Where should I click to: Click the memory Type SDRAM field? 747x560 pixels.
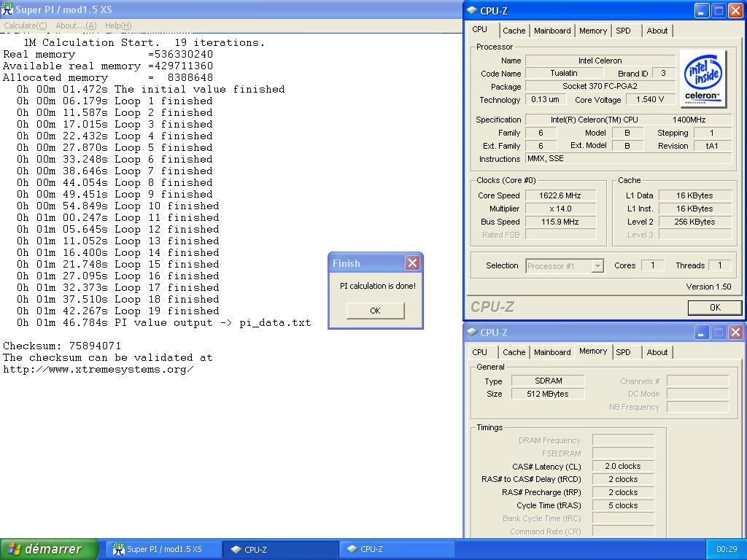click(548, 381)
